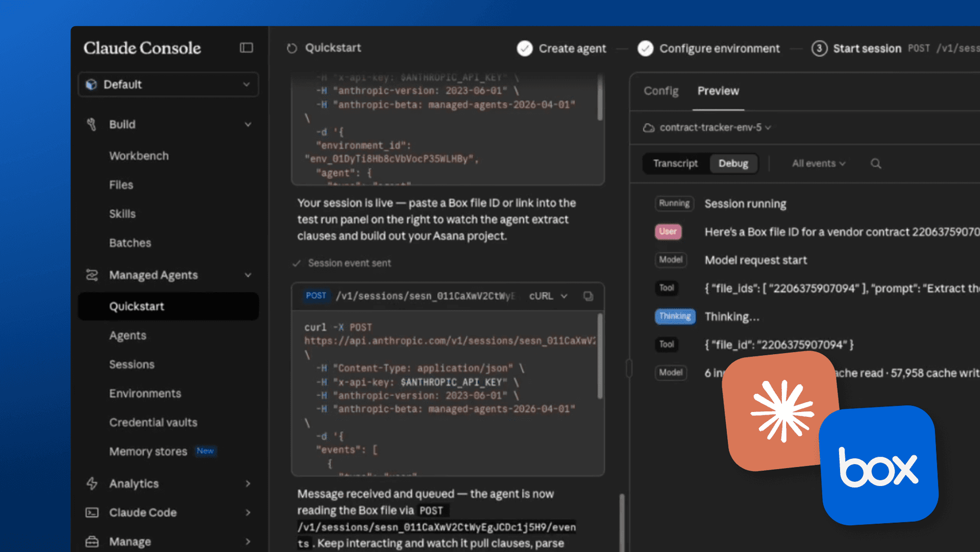Viewport: 980px width, 552px height.
Task: Open Agents in the sidebar
Action: pos(127,336)
